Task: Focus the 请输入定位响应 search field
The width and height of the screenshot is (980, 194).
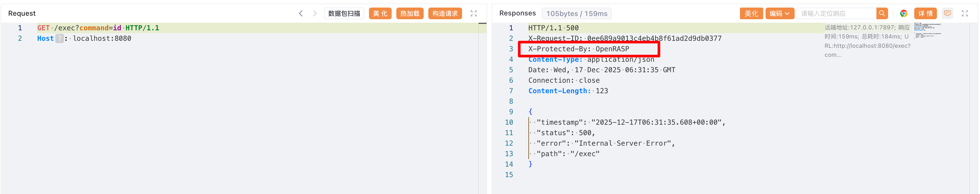Action: 836,13
